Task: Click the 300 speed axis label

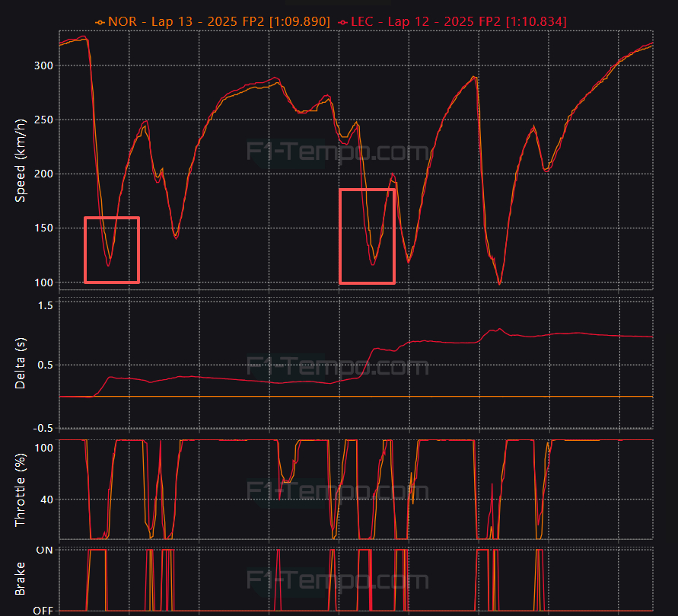Action: [43, 65]
